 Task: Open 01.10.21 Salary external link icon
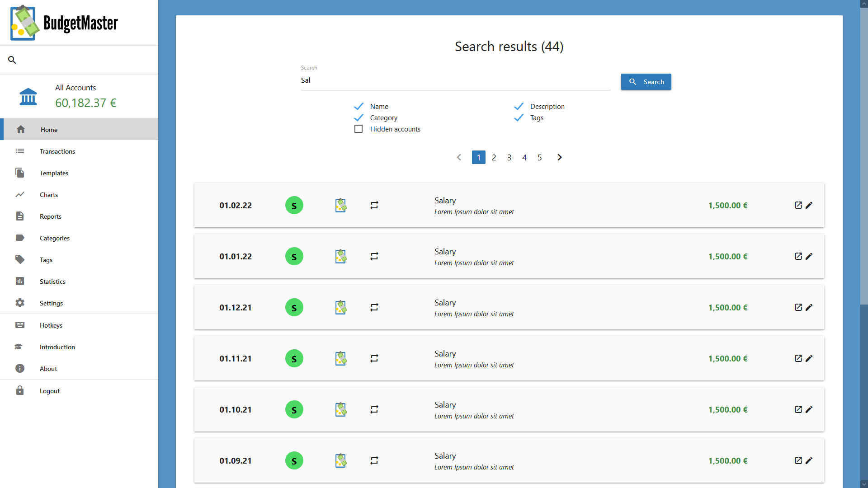pyautogui.click(x=798, y=409)
